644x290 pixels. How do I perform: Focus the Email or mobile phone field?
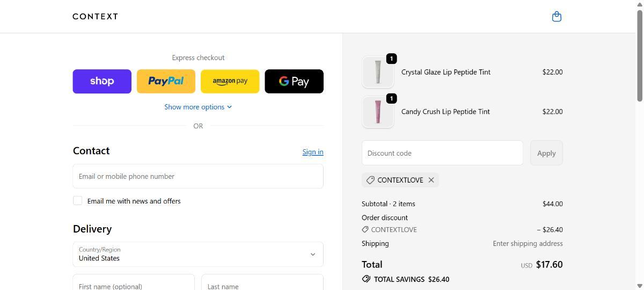click(x=198, y=176)
